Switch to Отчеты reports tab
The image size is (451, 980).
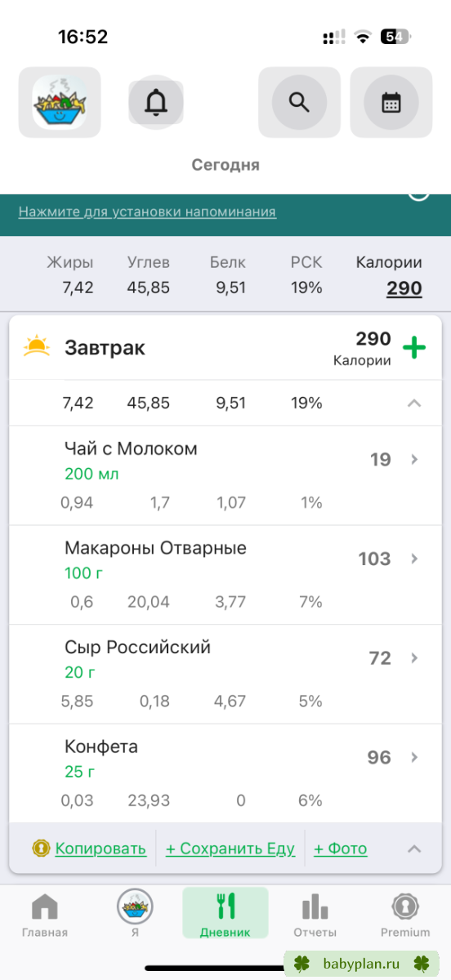point(315,915)
